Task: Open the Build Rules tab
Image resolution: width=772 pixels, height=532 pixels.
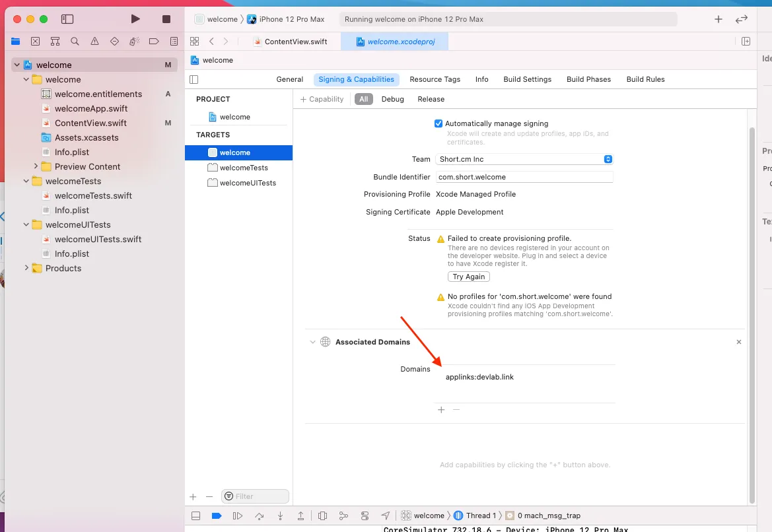Action: (645, 79)
